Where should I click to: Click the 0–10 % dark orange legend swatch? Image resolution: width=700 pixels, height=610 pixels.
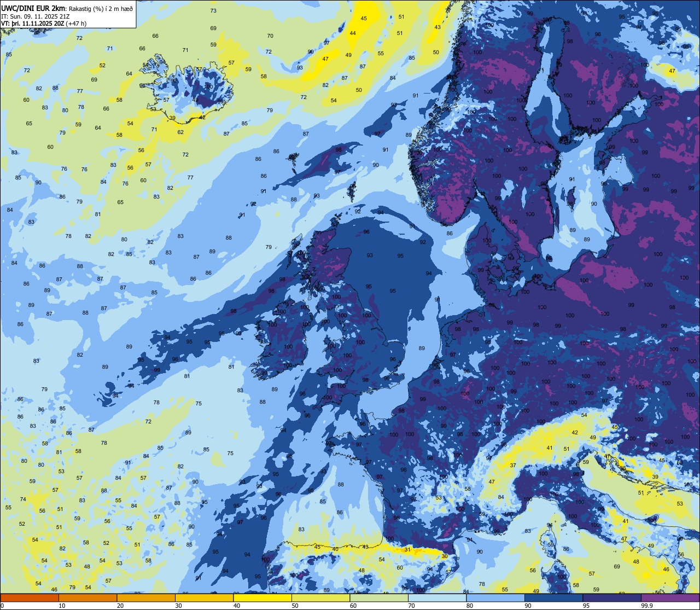tap(30, 597)
